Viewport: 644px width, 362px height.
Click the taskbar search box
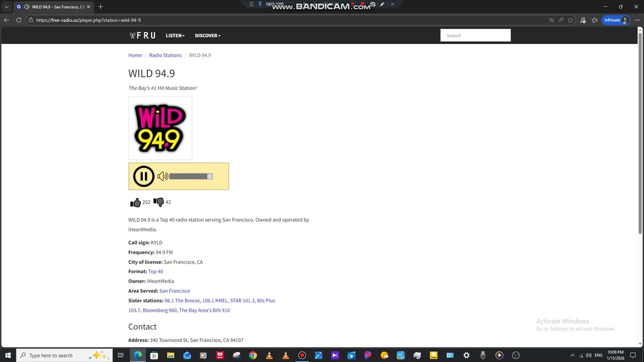coord(65,355)
